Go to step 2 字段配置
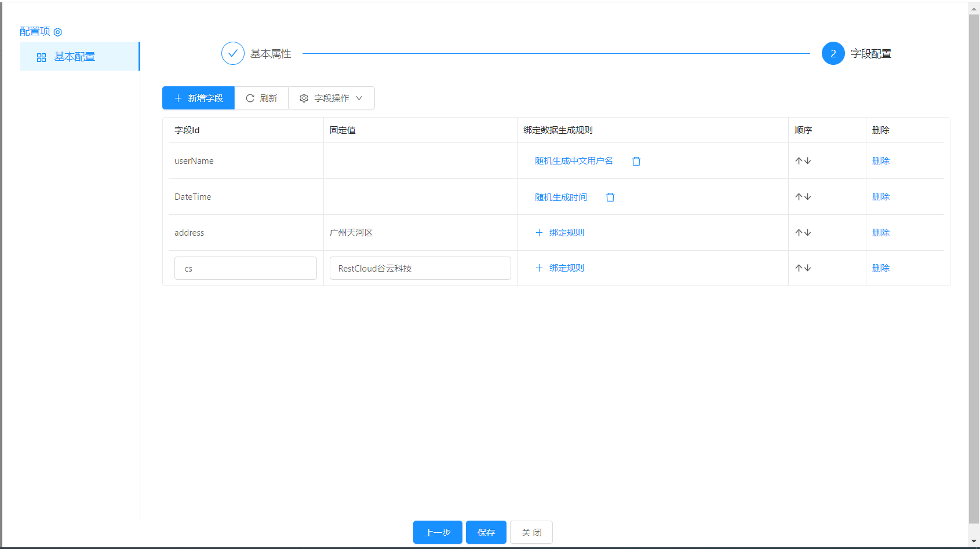The width and height of the screenshot is (980, 549). [x=833, y=54]
